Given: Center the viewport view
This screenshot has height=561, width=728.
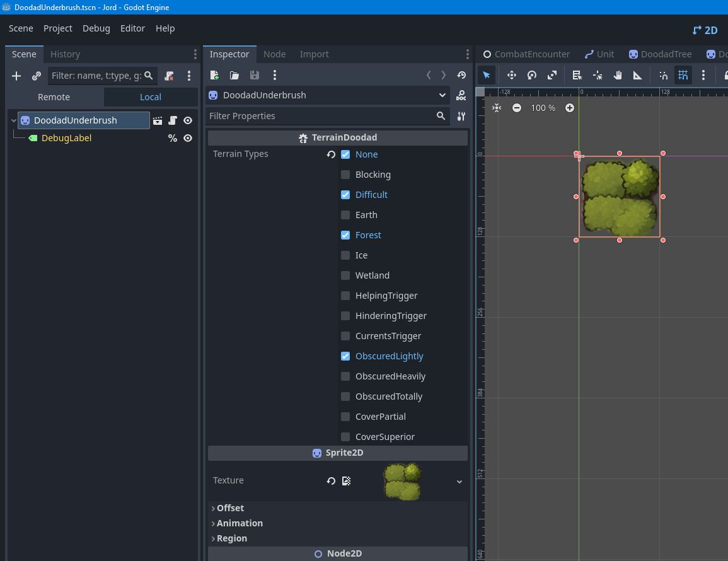Looking at the screenshot, I should (x=497, y=108).
